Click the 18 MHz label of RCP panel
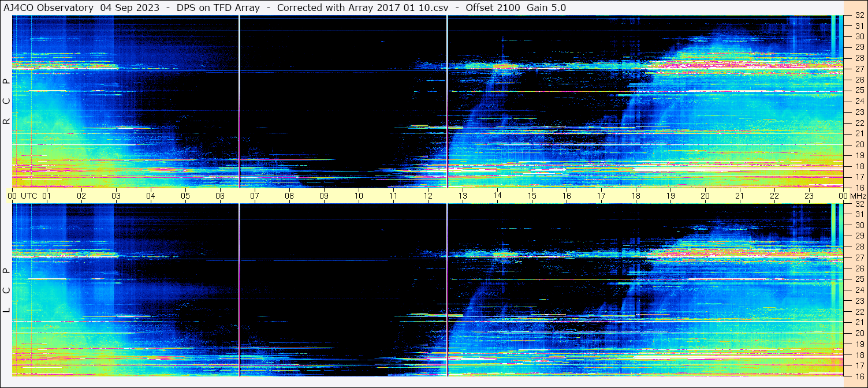 coord(859,166)
